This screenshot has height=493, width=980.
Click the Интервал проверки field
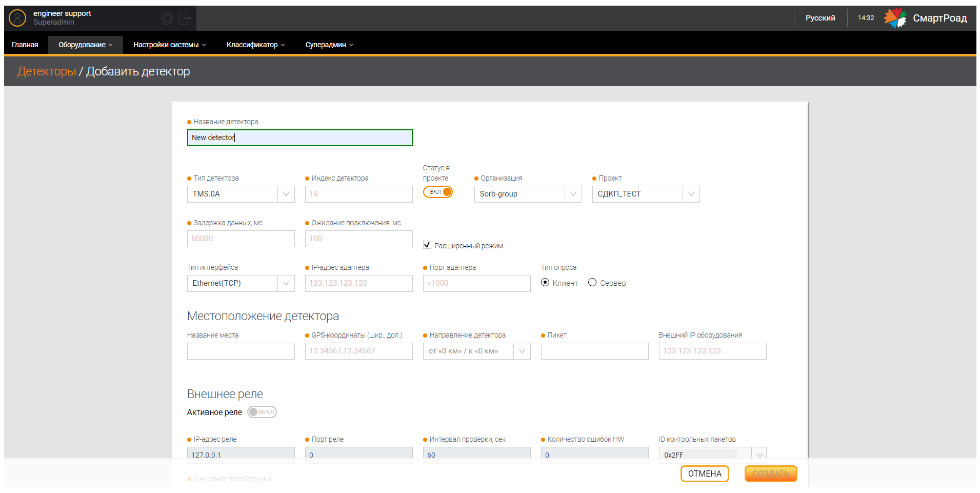[477, 455]
